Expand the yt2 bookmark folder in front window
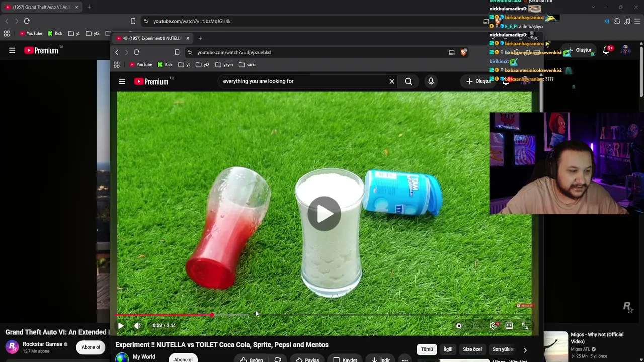The image size is (644, 362). coord(203,65)
